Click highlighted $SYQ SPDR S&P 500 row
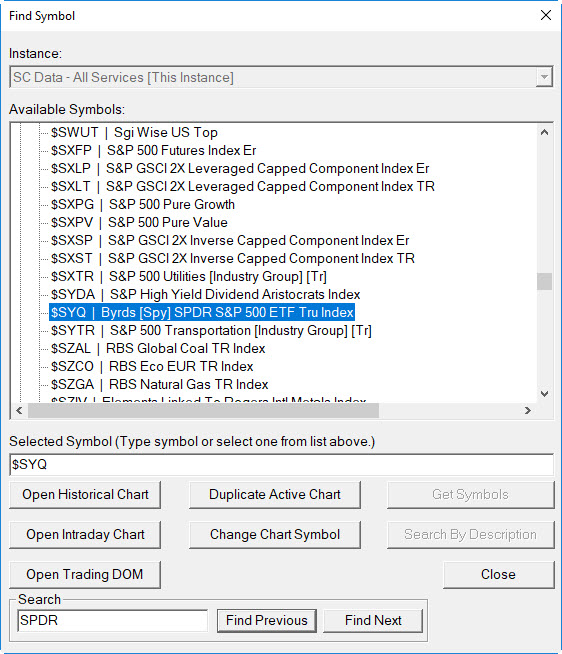Viewport: 562px width, 654px height. (202, 312)
